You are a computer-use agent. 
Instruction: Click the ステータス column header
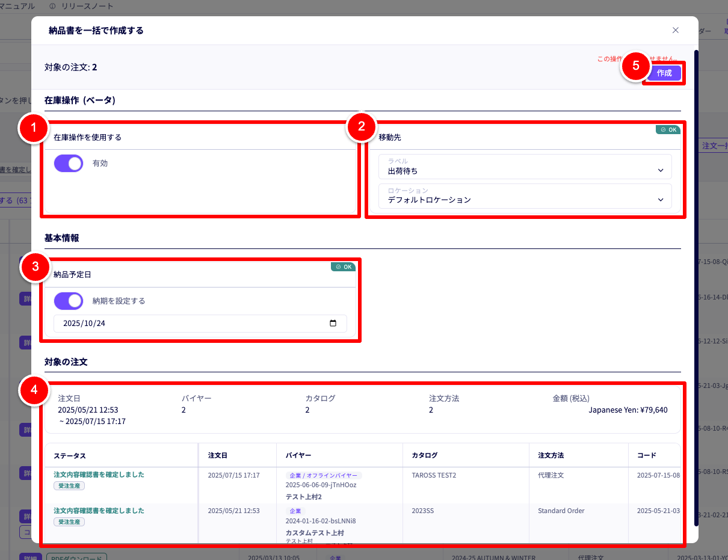(70, 455)
